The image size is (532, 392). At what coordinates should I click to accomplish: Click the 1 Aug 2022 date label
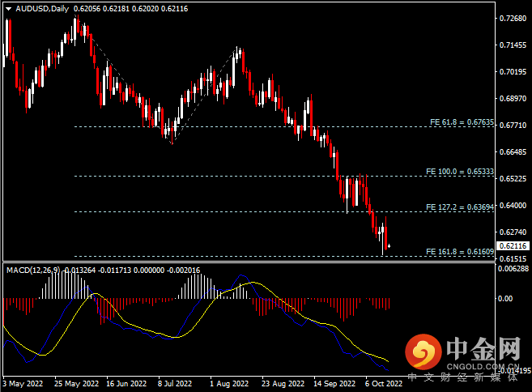pos(229,384)
